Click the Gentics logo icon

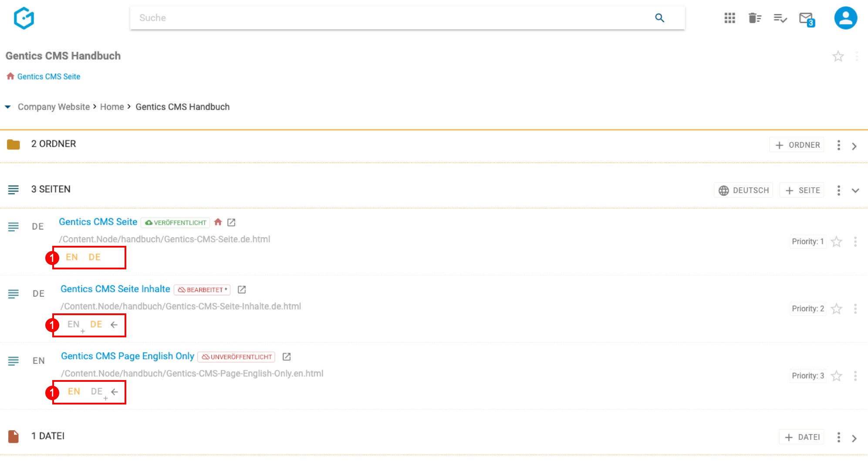pos(24,18)
